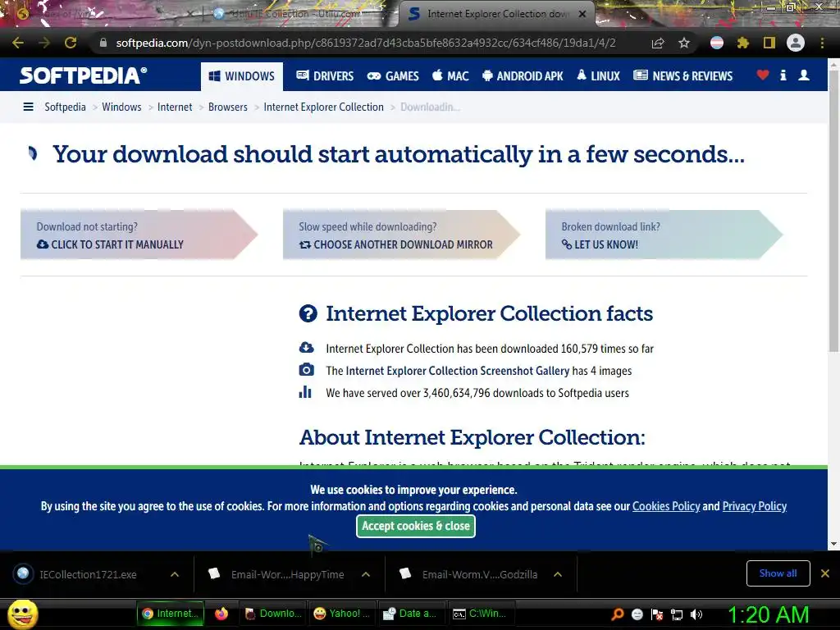Click the smiley Start button
This screenshot has height=630, width=840.
22,614
